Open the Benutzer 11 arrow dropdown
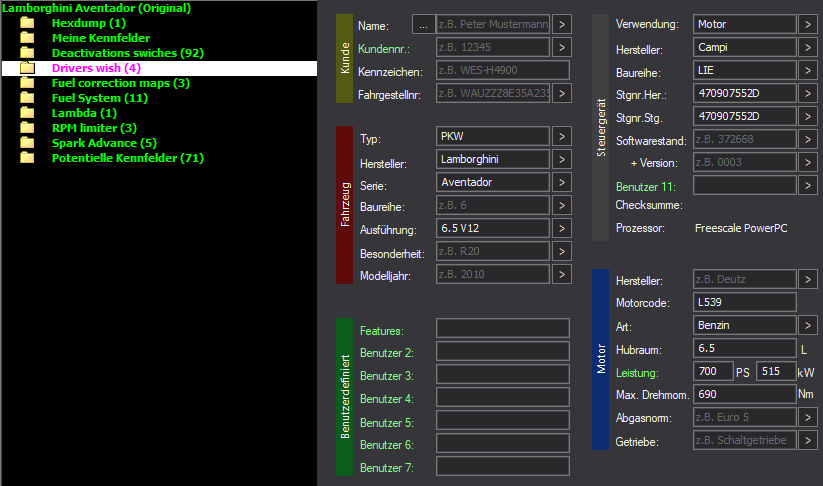The height and width of the screenshot is (486, 823). coord(808,185)
